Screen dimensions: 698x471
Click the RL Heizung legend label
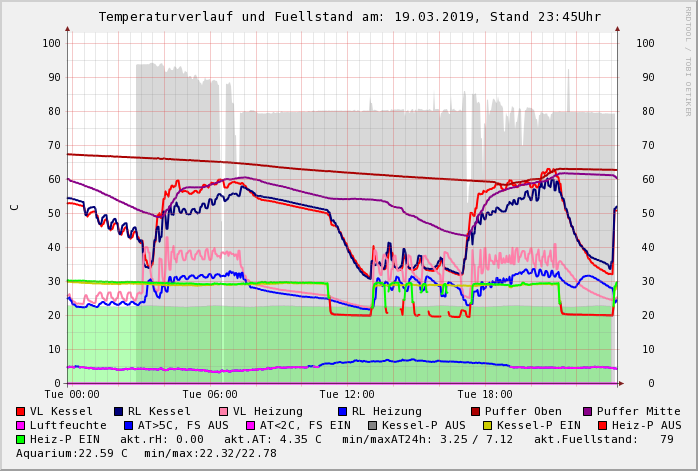[x=387, y=411]
